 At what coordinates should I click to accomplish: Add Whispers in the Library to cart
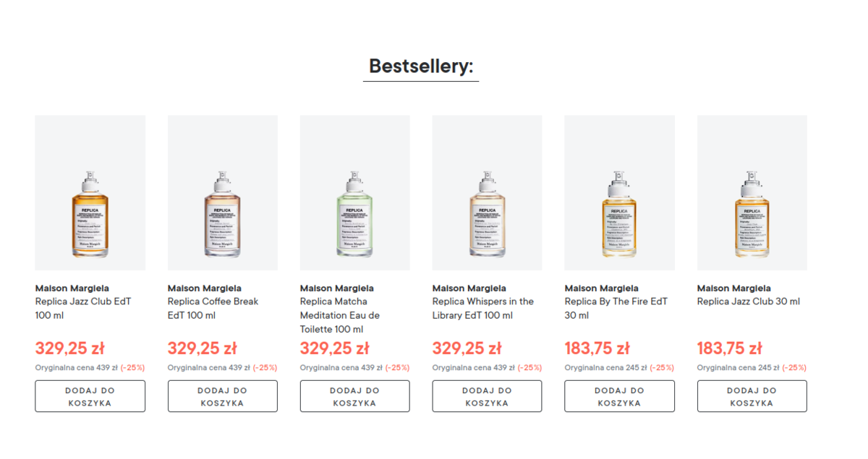(487, 396)
